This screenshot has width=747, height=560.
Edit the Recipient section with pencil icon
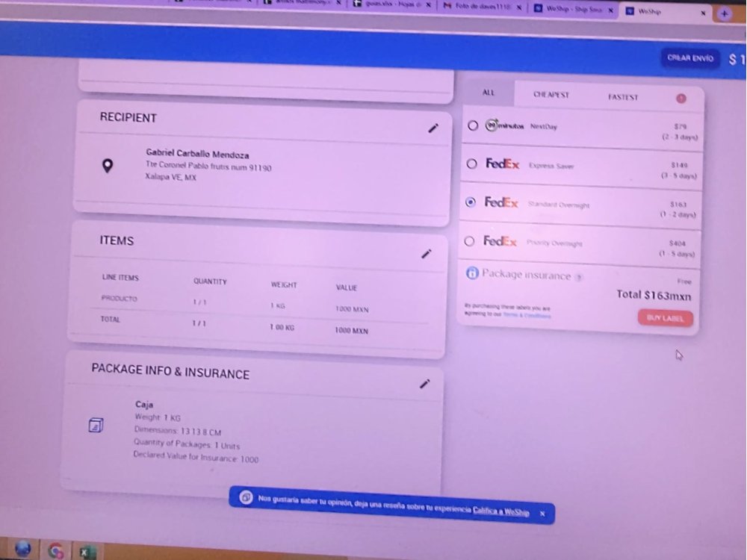click(433, 128)
